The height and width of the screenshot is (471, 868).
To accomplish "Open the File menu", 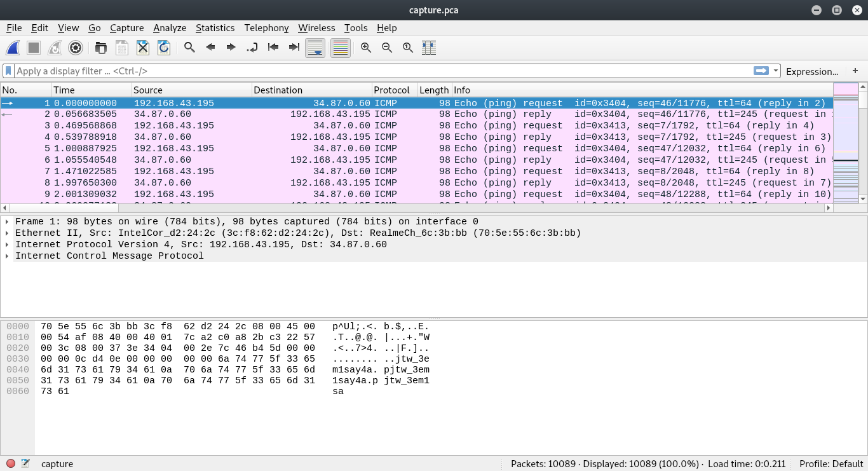I will point(14,28).
